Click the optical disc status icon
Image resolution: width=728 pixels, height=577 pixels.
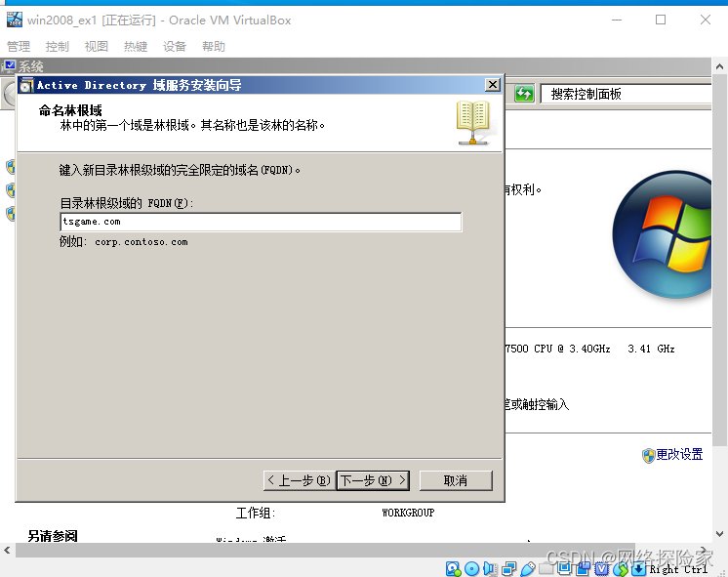coord(471,568)
